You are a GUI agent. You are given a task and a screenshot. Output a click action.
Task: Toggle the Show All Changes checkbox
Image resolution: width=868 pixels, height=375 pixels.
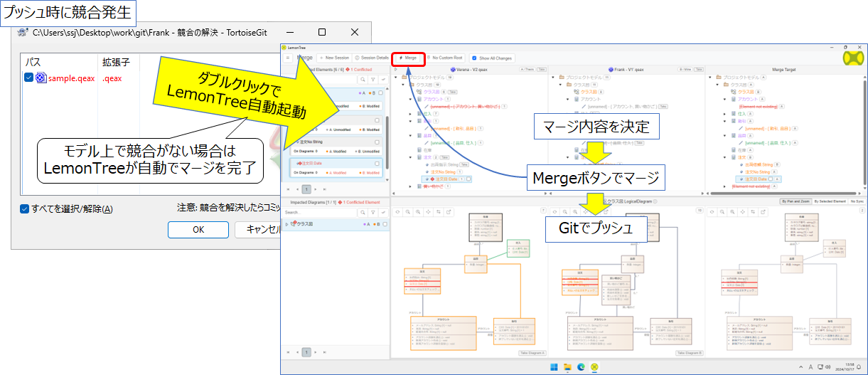coord(475,58)
